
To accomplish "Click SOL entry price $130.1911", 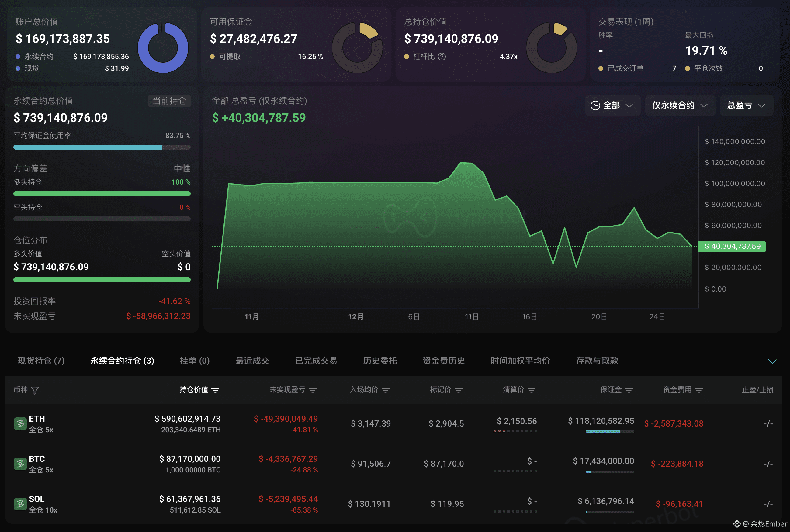I will tap(369, 504).
